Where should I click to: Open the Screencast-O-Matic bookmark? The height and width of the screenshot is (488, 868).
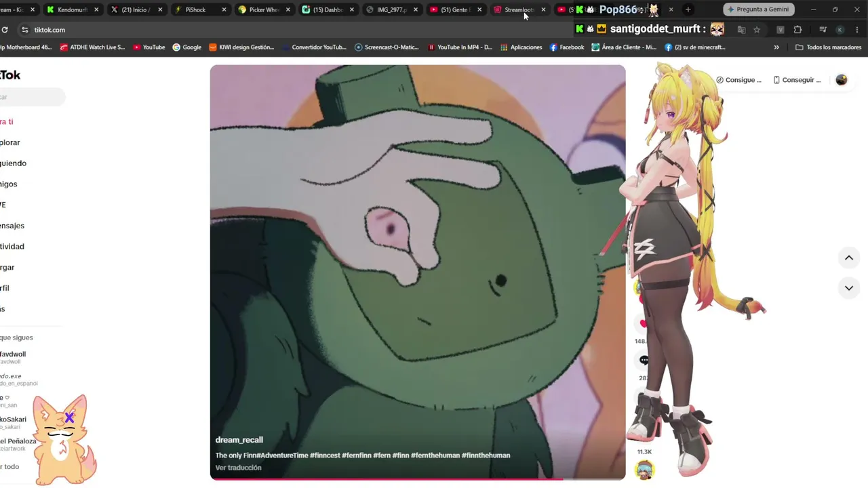[x=387, y=47]
